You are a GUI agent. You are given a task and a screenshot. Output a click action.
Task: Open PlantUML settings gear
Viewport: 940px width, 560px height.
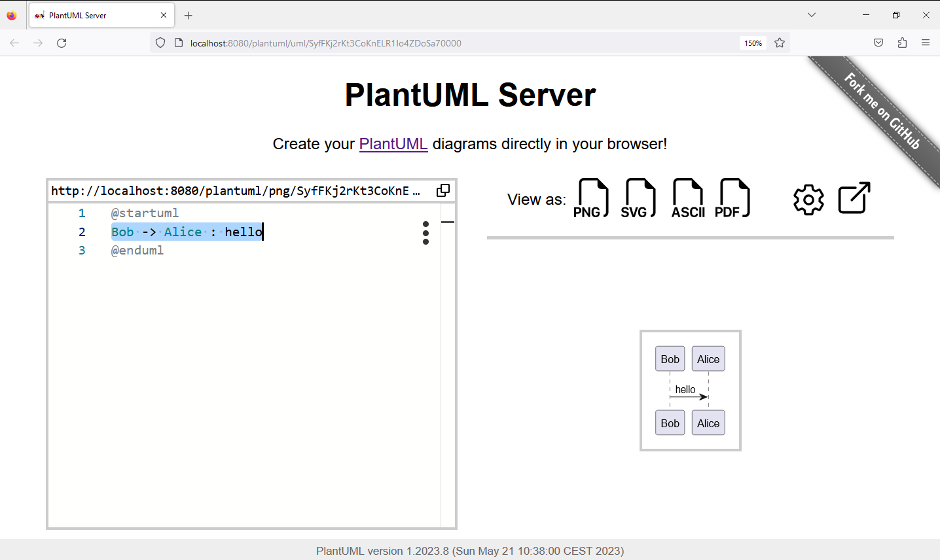pyautogui.click(x=808, y=200)
